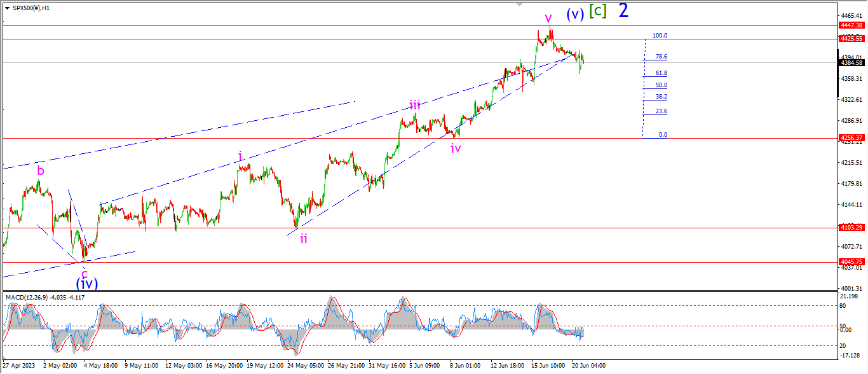The image size is (868, 374).
Task: Click the green [c] wave label
Action: point(598,11)
